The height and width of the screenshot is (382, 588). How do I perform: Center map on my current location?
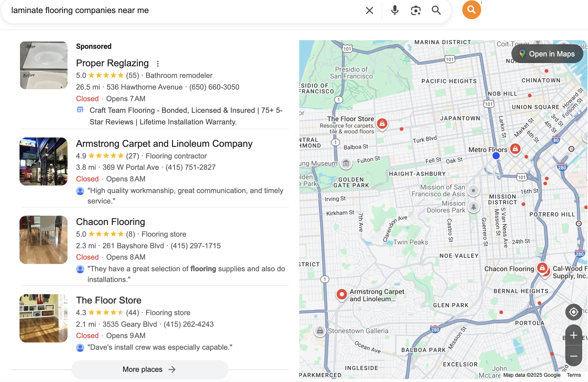pos(573,312)
